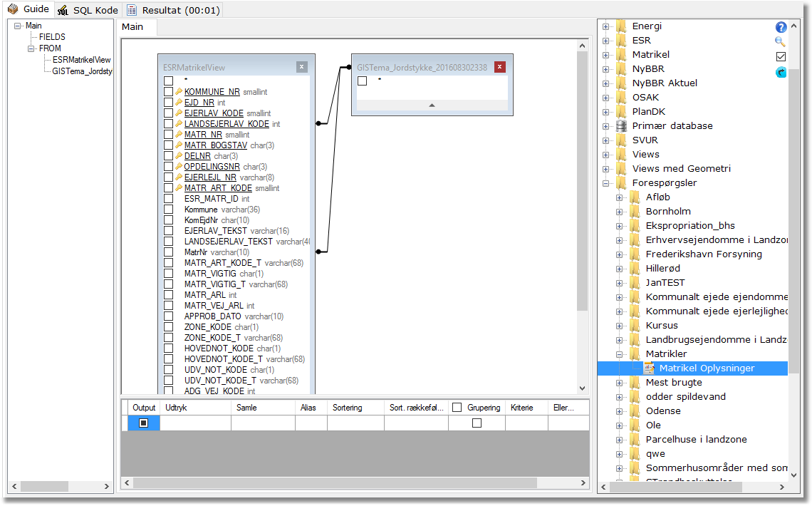Close the ESRMatrikelView table box
Viewport: 812px width, 506px height.
pos(302,67)
